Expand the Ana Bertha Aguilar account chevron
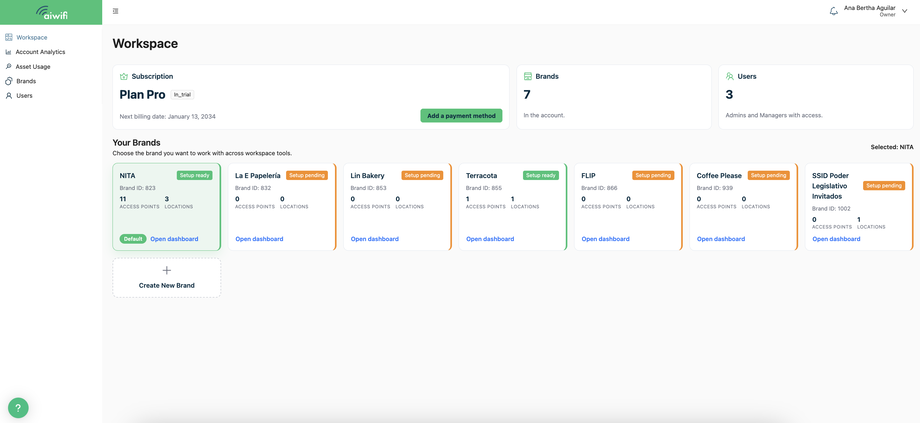 (x=904, y=11)
